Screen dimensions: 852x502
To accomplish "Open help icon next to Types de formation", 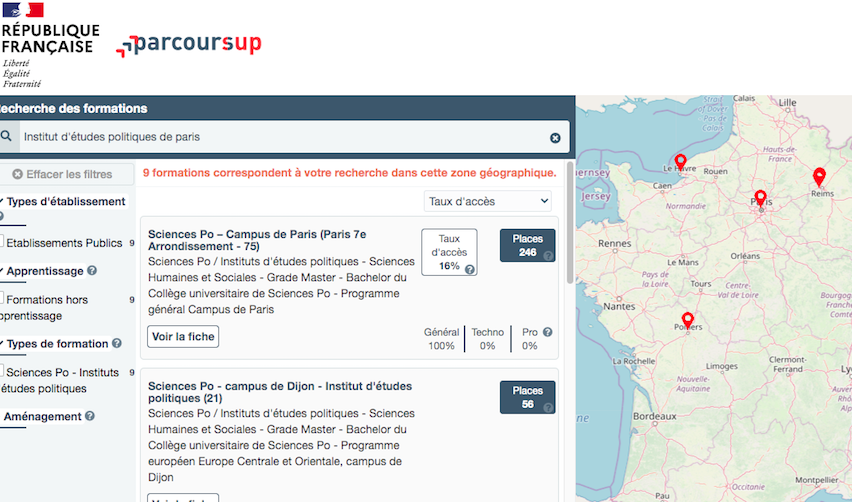I will 117,343.
